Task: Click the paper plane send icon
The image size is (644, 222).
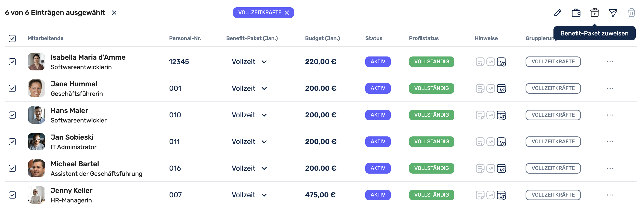Action: point(613,12)
